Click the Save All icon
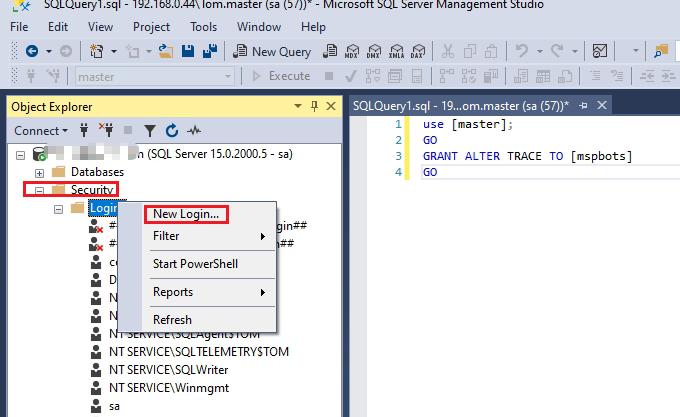The height and width of the screenshot is (417, 680). click(209, 51)
